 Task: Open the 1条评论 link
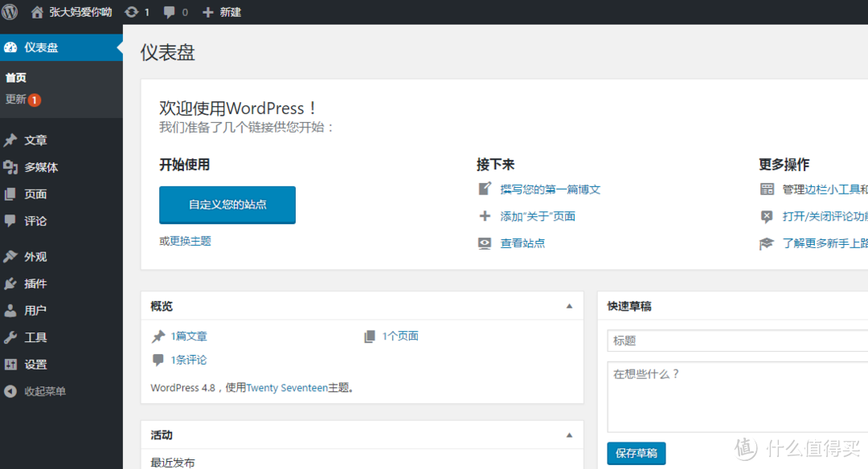coord(189,360)
